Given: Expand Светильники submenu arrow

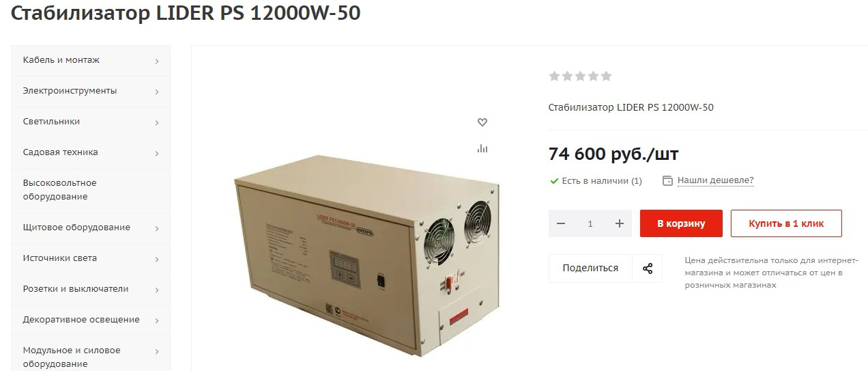Looking at the screenshot, I should (157, 123).
